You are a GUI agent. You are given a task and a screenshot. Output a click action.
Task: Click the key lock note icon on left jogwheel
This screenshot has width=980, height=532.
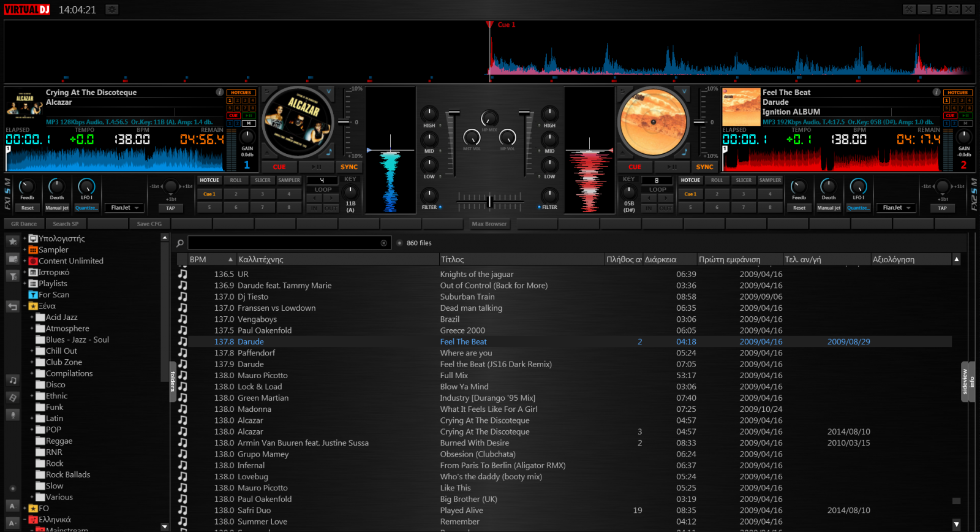pos(329,152)
